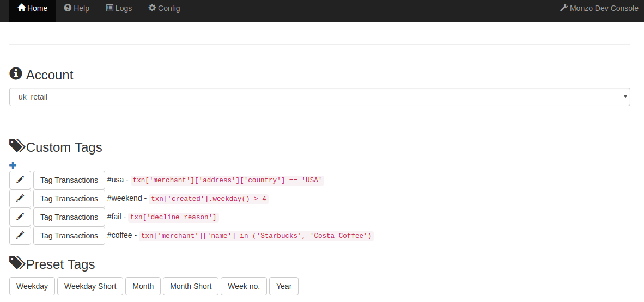Click pencil icon for #weekend tag
Image resolution: width=644 pixels, height=302 pixels.
(20, 199)
